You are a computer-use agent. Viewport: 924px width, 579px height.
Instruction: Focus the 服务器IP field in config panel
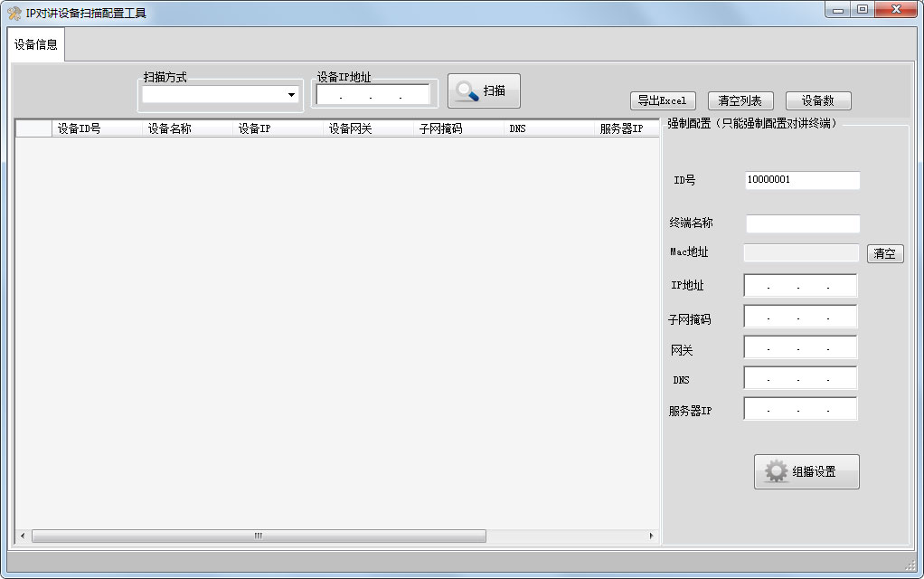(x=800, y=410)
